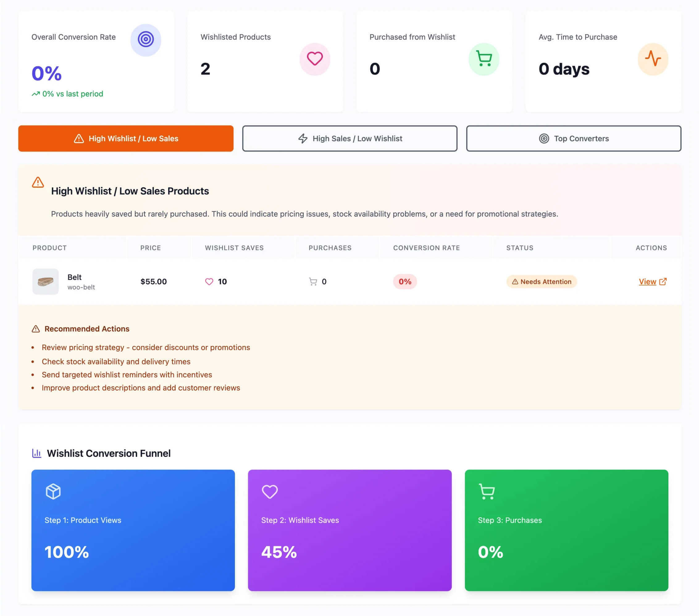Click the Belt product thumbnail image

(x=45, y=282)
